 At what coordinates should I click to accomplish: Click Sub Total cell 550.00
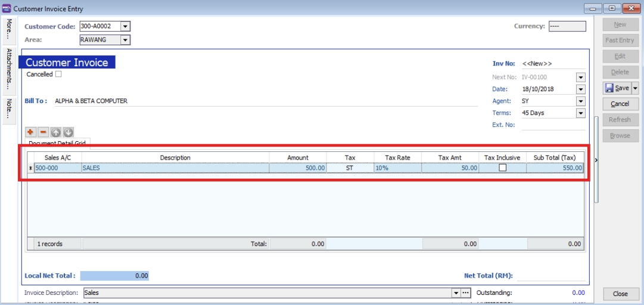point(555,168)
